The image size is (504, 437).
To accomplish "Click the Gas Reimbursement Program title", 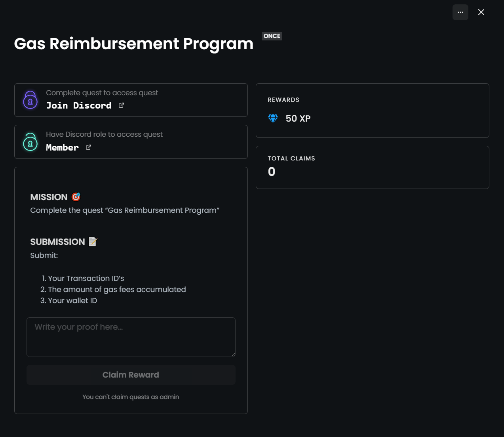I will click(133, 44).
